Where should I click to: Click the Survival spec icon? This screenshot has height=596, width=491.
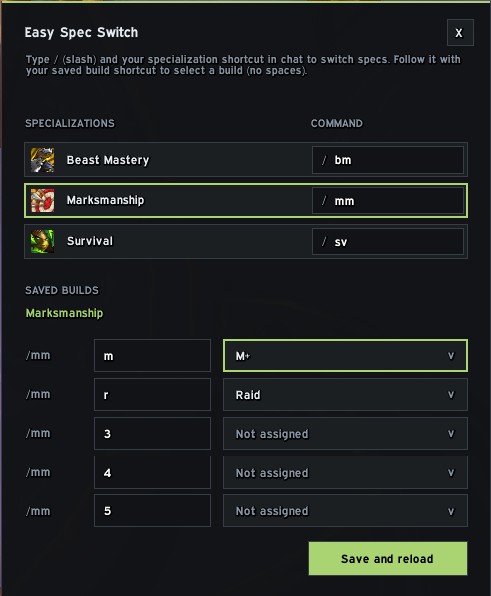pos(42,241)
